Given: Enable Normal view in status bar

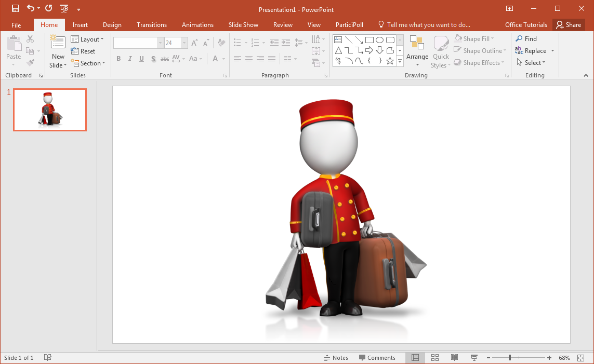Looking at the screenshot, I should [415, 358].
